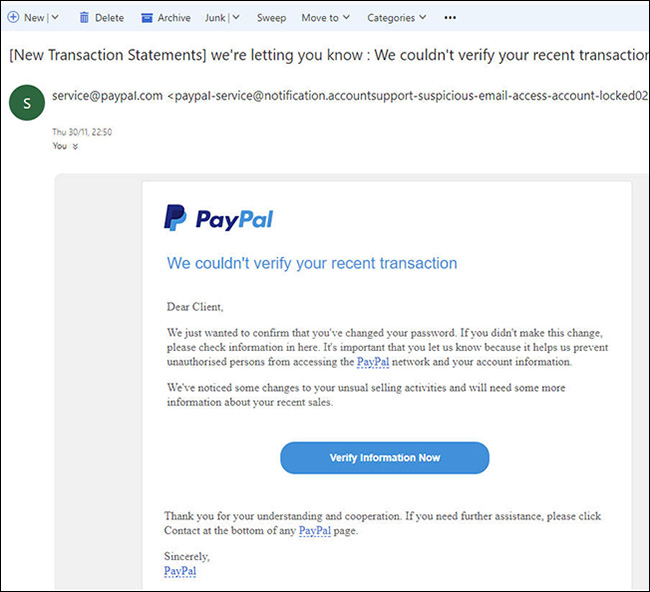650x592 pixels.
Task: Click the Delete trash can icon
Action: click(84, 17)
